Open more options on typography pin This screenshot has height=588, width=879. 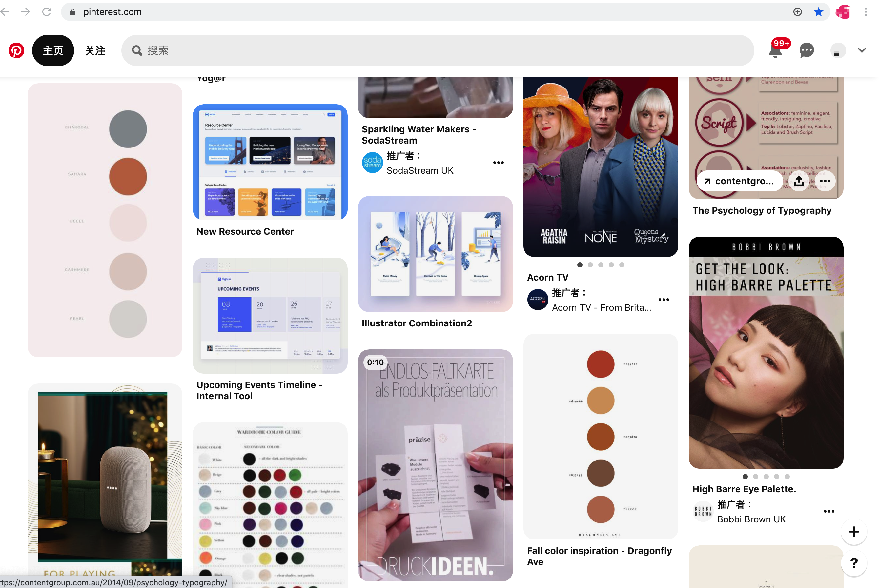(x=825, y=181)
